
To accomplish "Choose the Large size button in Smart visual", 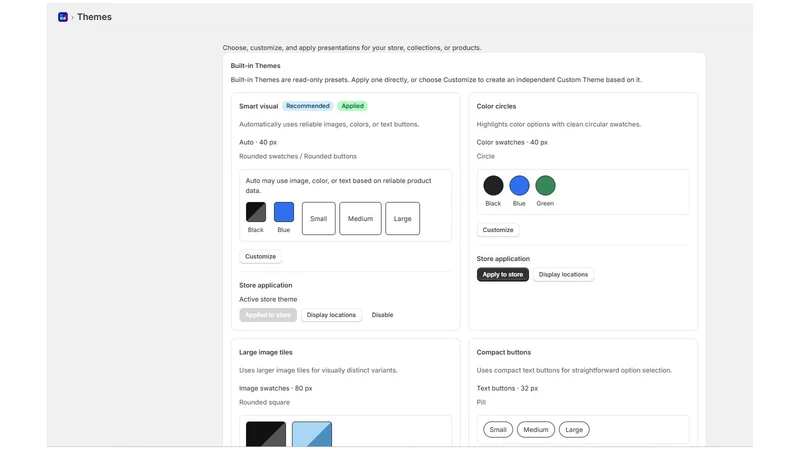I will 403,218.
